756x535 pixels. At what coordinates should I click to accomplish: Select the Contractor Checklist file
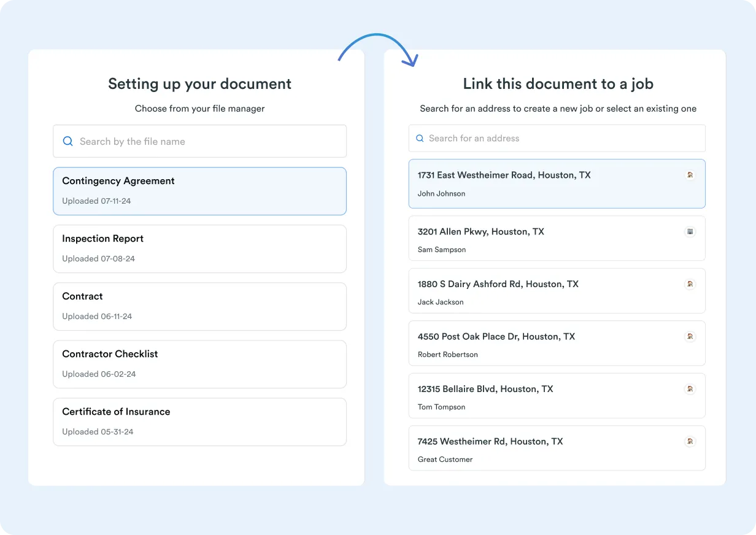(199, 364)
